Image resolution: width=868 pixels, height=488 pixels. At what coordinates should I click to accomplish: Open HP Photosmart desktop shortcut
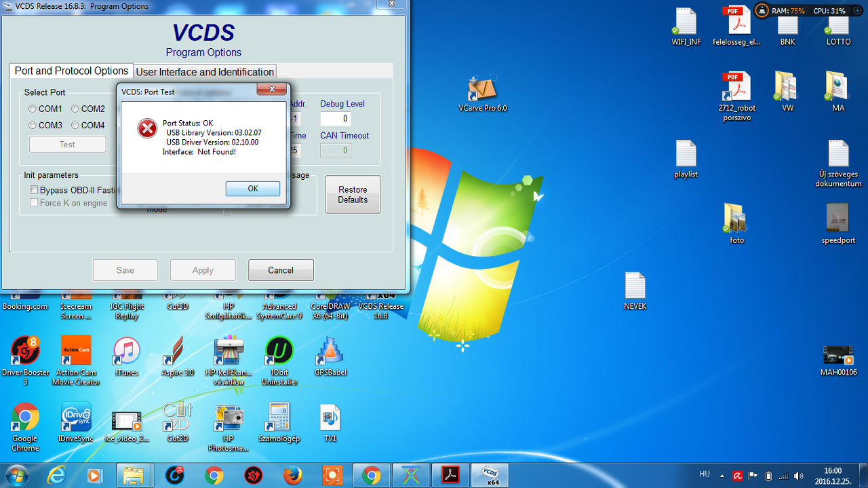(x=229, y=426)
